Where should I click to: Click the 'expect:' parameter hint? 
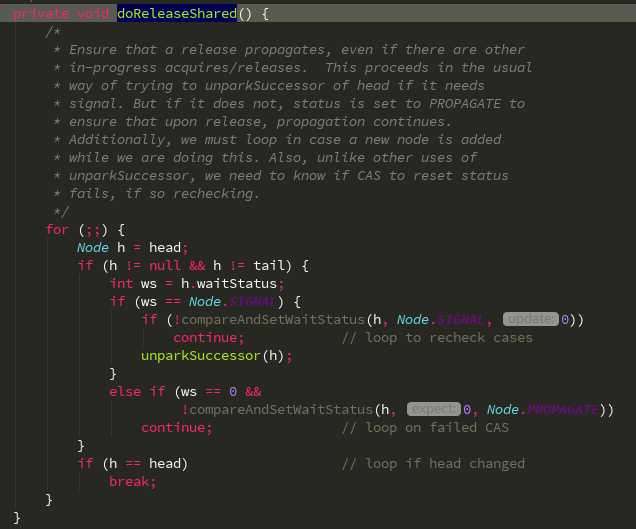click(x=434, y=410)
